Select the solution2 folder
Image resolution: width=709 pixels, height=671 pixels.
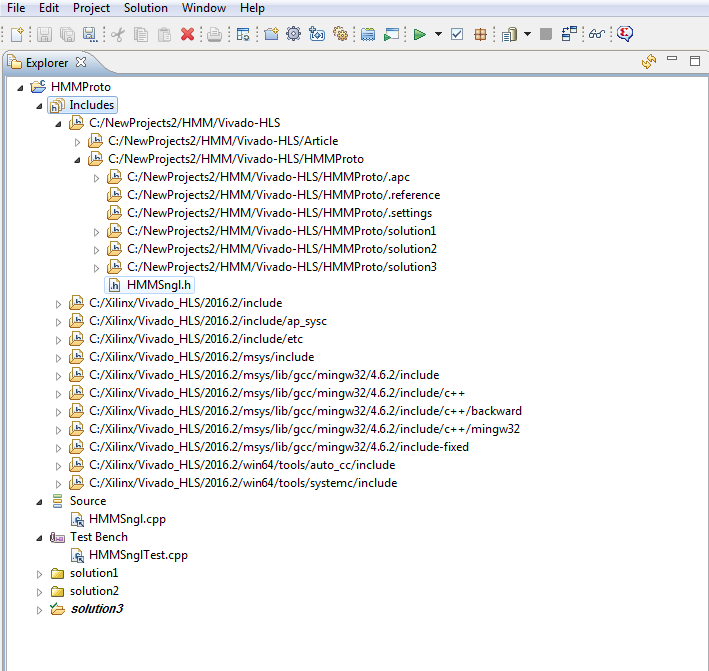pos(85,591)
